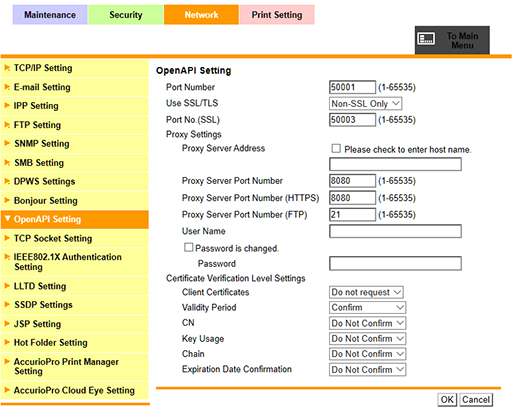Select the Network tab
Viewport: 517px width, 410px height.
(201, 15)
